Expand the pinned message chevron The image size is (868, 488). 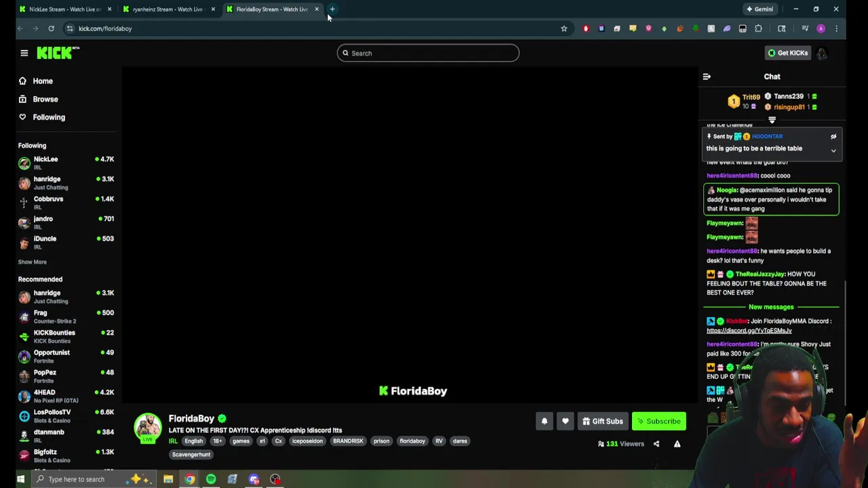(x=833, y=150)
